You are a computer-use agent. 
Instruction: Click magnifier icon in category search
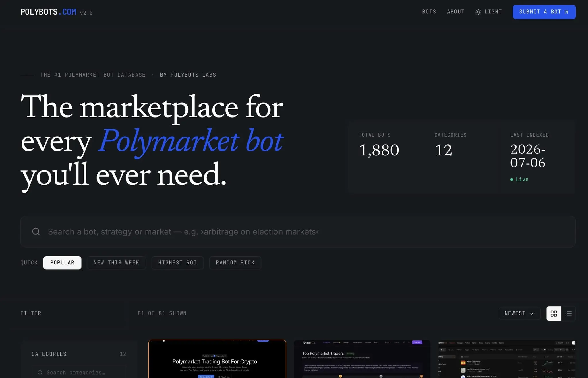pos(40,372)
